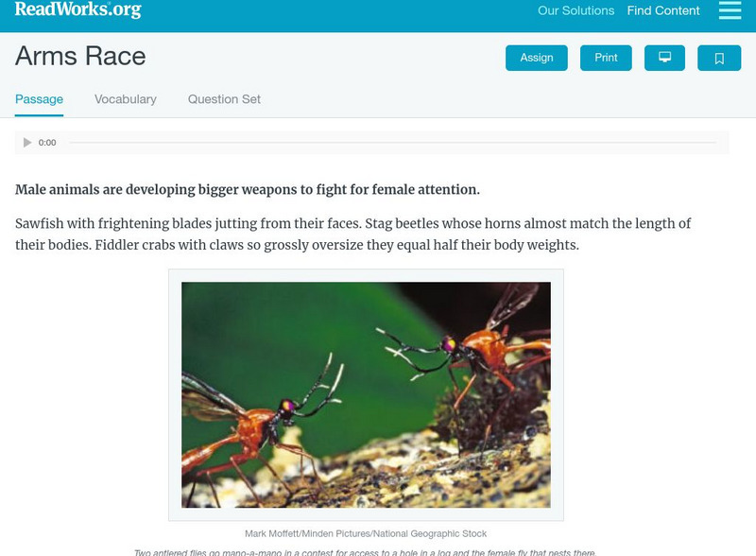This screenshot has width=756, height=556.
Task: Open the Find Content menu
Action: click(x=663, y=10)
